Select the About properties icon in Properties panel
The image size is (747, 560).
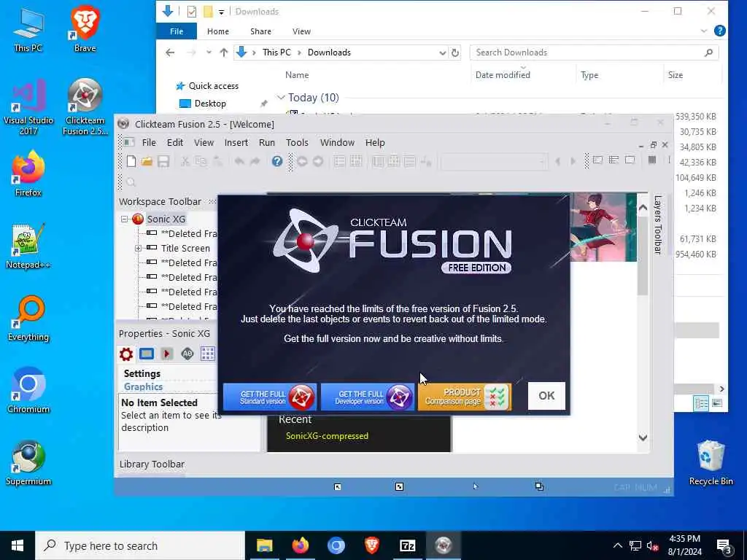pos(187,354)
